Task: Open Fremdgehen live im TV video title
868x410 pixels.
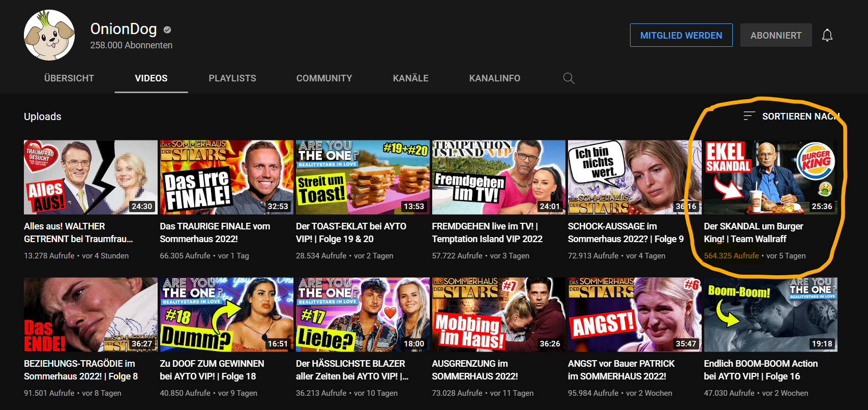Action: (x=487, y=232)
